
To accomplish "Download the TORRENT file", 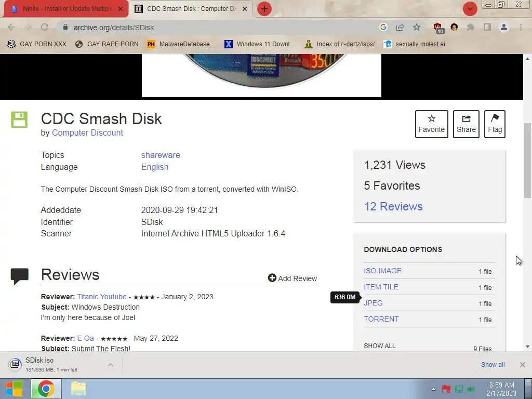I will coord(381,319).
